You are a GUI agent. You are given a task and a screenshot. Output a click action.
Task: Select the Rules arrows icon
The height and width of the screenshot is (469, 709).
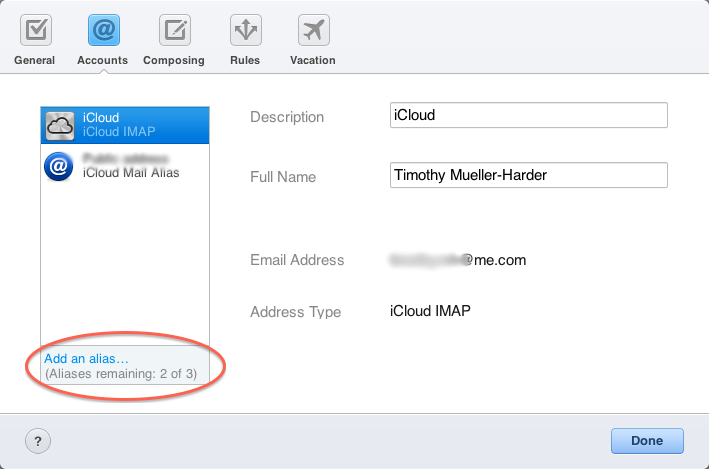point(245,30)
